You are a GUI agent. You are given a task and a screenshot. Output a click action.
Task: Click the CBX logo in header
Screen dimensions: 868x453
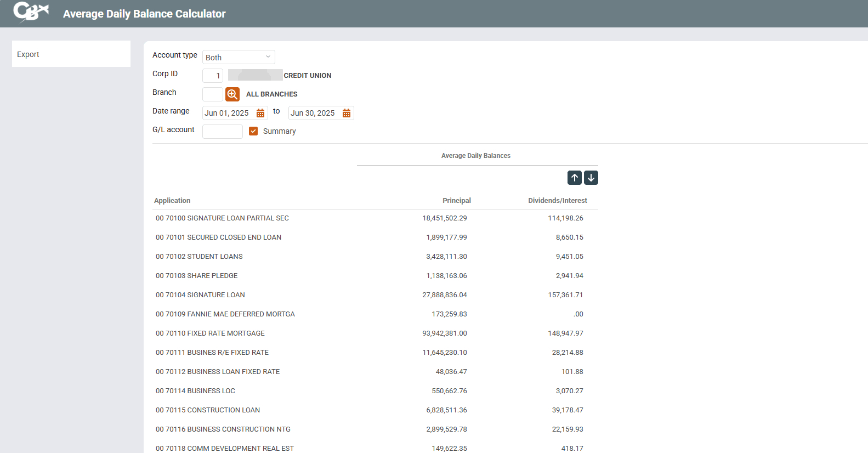pyautogui.click(x=31, y=12)
